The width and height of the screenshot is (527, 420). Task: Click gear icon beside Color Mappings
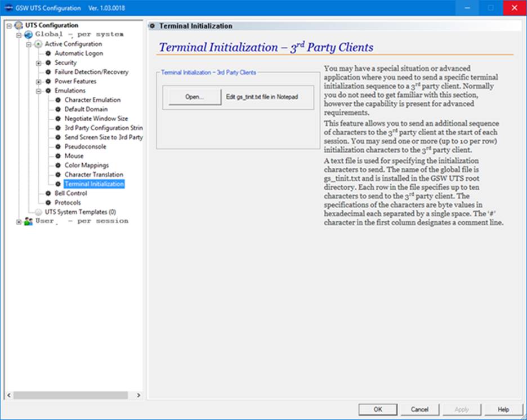(x=58, y=166)
